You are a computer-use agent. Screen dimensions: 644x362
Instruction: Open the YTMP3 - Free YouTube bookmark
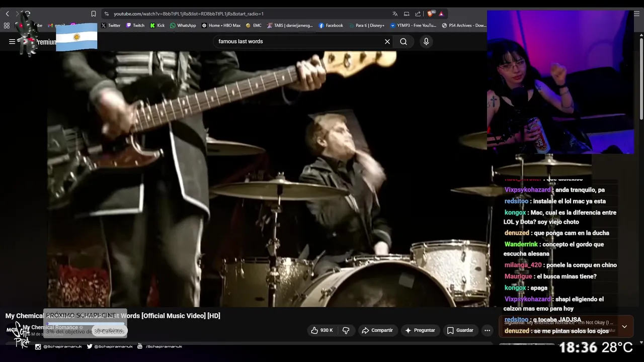click(x=413, y=25)
